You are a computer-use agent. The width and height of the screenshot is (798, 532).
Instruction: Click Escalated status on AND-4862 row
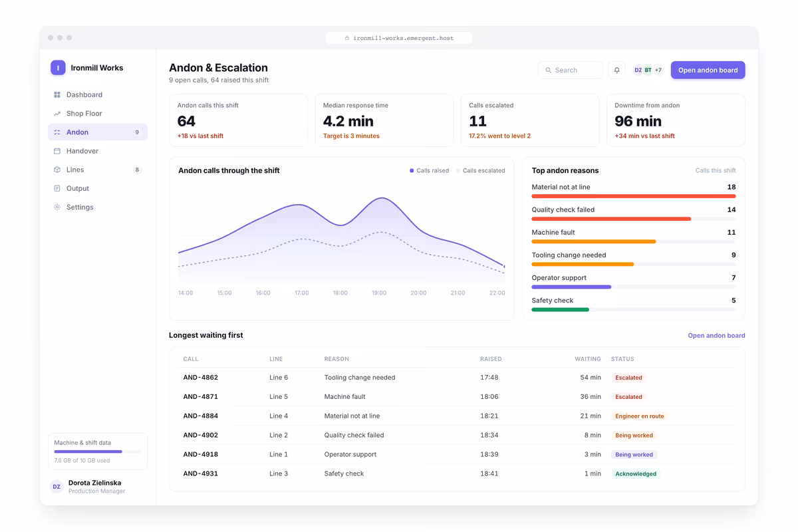click(628, 378)
